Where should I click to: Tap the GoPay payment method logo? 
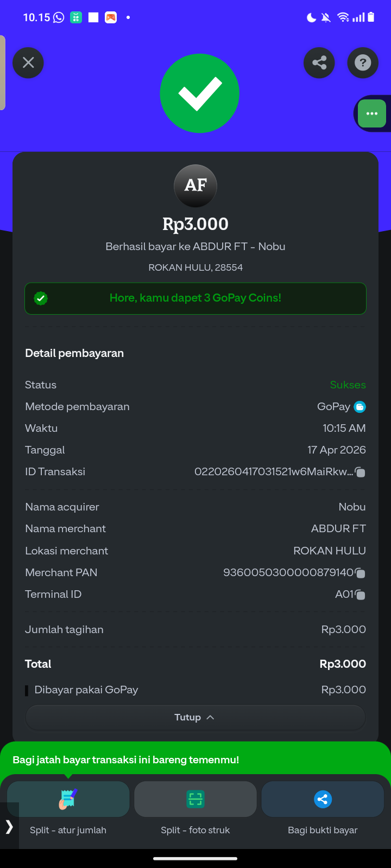pyautogui.click(x=360, y=407)
